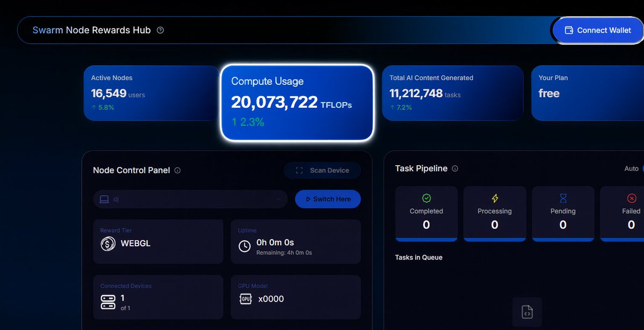Click the Task Pipeline heading
Screen dimensions: 644x330
[422, 168]
